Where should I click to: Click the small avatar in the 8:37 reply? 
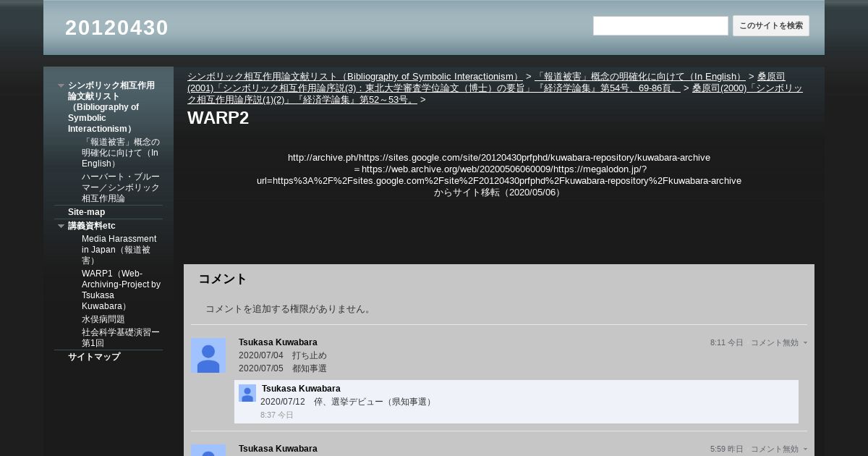pos(247,393)
